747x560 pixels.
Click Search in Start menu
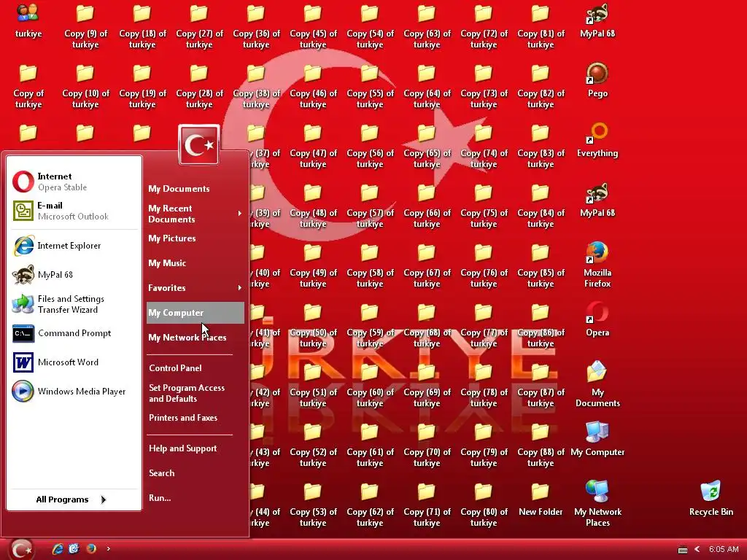click(196, 472)
